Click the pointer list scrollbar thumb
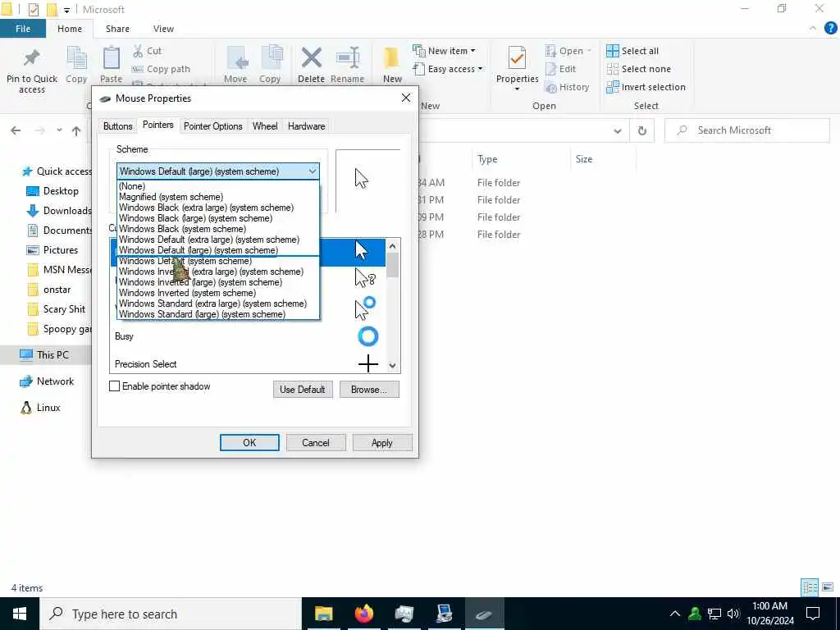This screenshot has height=630, width=840. [x=393, y=265]
